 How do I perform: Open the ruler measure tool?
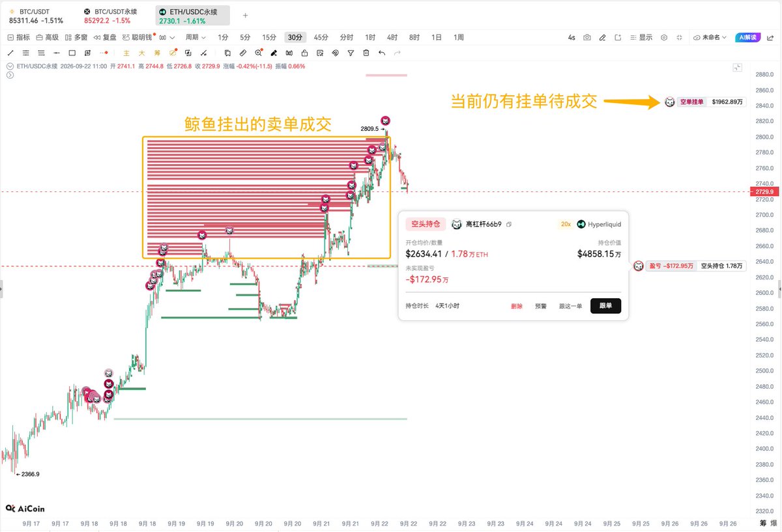click(x=243, y=53)
